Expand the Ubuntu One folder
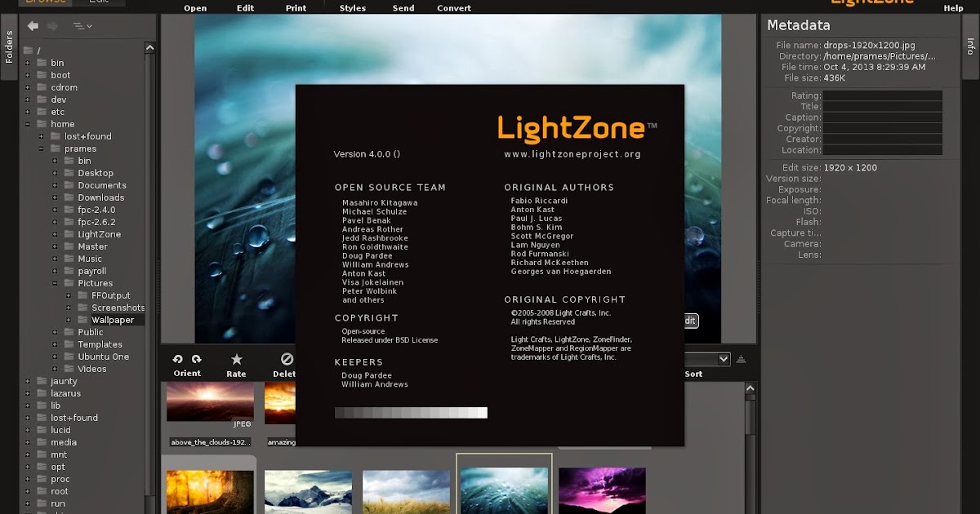 [55, 357]
